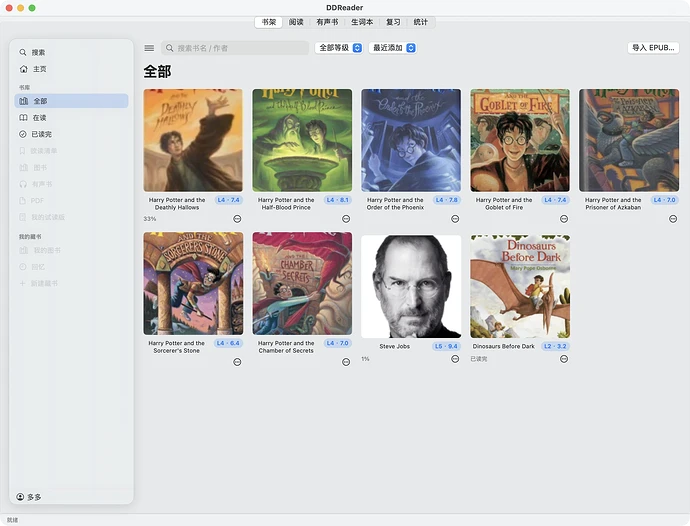Screen dimensions: 690x526
Task: Open Sorcerer's Stone book cover
Action: [193, 283]
